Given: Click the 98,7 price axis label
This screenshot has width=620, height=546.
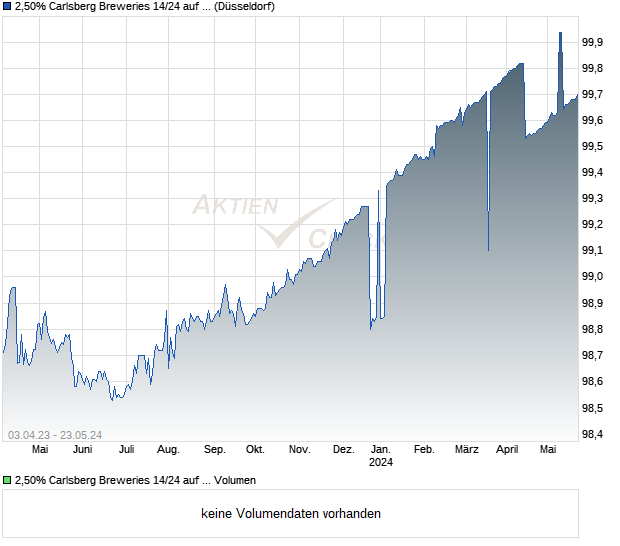Looking at the screenshot, I should (x=592, y=355).
